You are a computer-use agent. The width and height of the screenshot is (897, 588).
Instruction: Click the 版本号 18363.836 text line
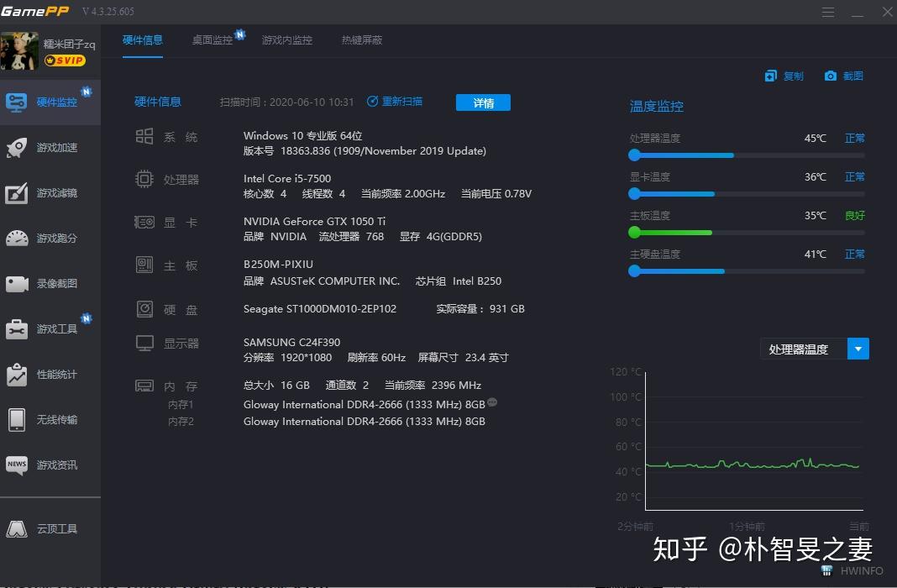tap(365, 151)
